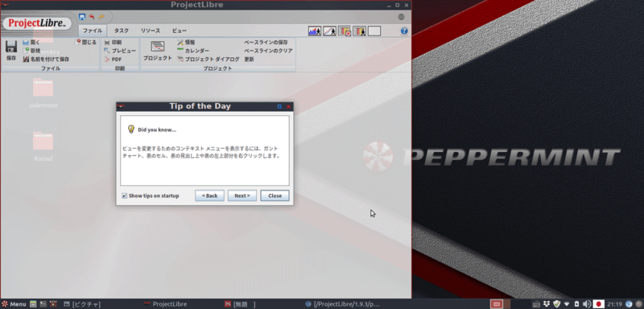Click the quick-access save floppy icon
Viewport: 644px width, 309px height.
[82, 17]
